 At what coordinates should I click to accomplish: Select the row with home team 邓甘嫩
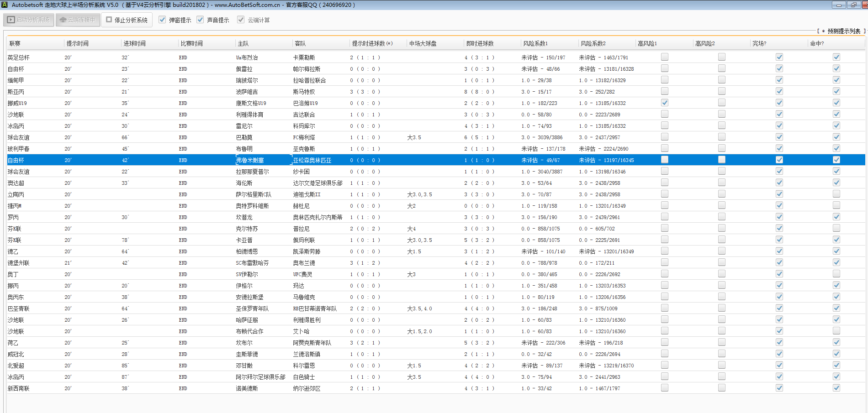244,366
